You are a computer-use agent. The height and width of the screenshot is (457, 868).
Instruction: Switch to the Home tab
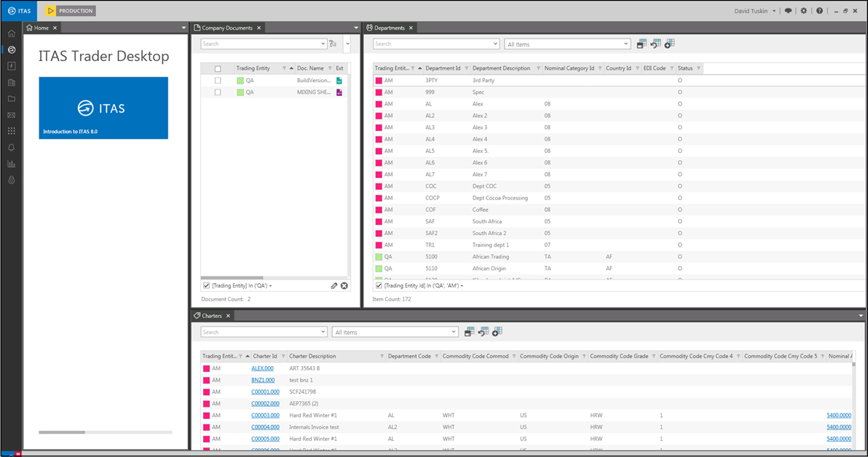pyautogui.click(x=42, y=28)
